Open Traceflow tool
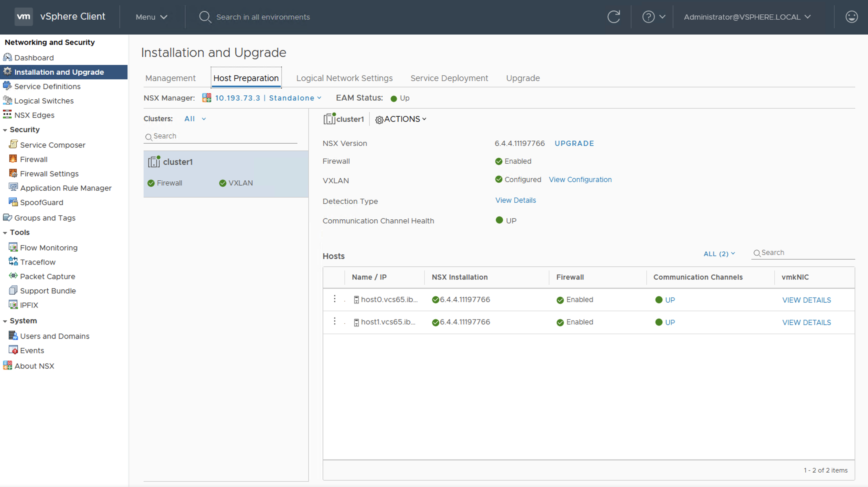 (37, 262)
